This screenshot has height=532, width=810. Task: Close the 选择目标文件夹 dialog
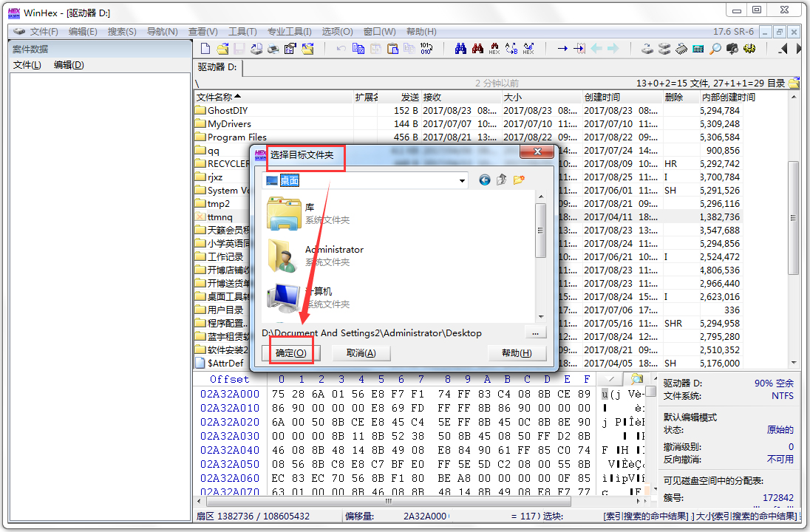[x=537, y=152]
